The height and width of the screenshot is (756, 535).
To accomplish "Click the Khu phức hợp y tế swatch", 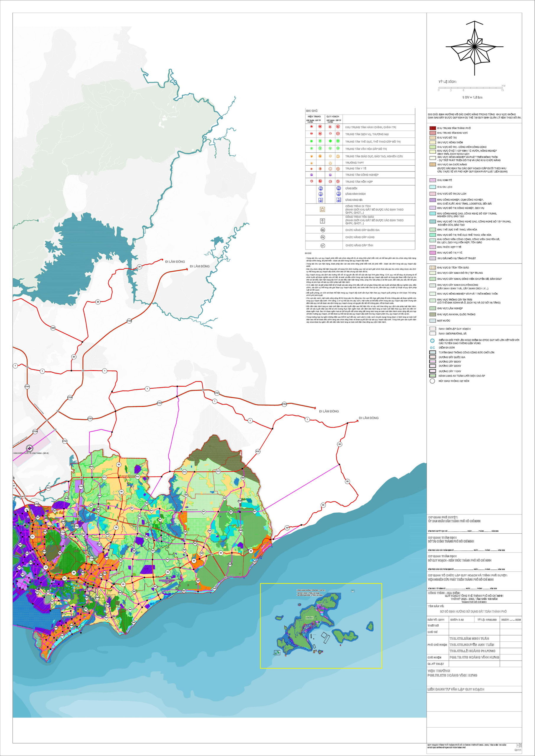I will 432,247.
